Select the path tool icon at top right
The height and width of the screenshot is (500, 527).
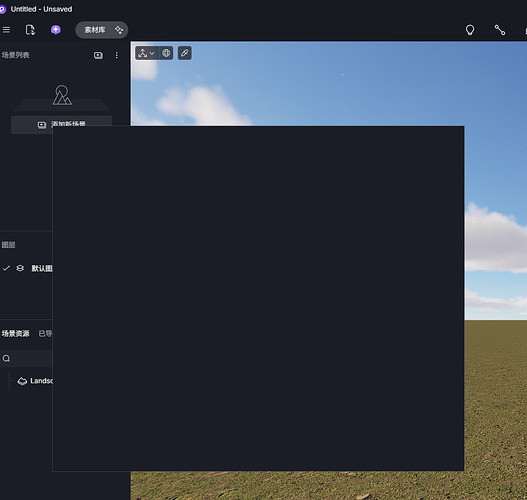(x=499, y=30)
